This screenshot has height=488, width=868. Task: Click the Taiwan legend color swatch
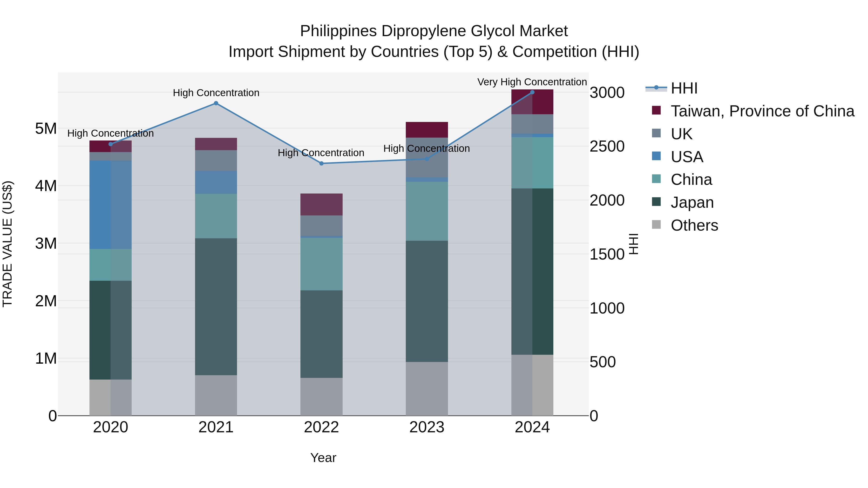tap(656, 110)
